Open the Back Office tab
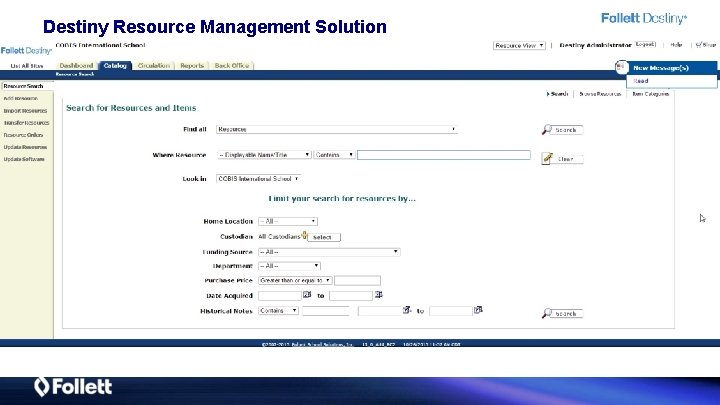 point(232,66)
